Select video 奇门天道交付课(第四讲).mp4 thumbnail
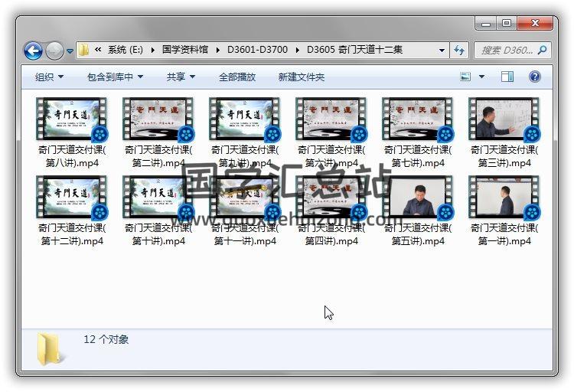Screen dimensions: 574x392 (331, 198)
